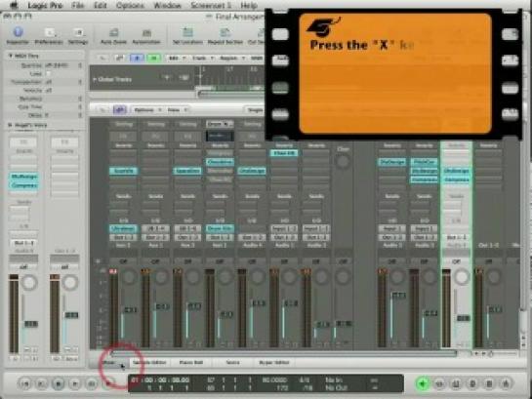The height and width of the screenshot is (399, 532).
Task: Click the Arrange hierarchy back arrow button
Action: (102, 59)
